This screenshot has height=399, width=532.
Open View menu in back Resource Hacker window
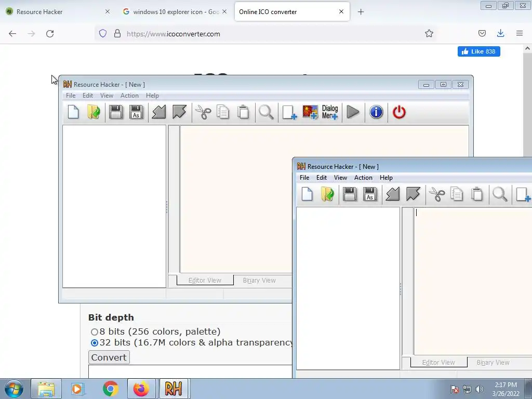pyautogui.click(x=107, y=96)
